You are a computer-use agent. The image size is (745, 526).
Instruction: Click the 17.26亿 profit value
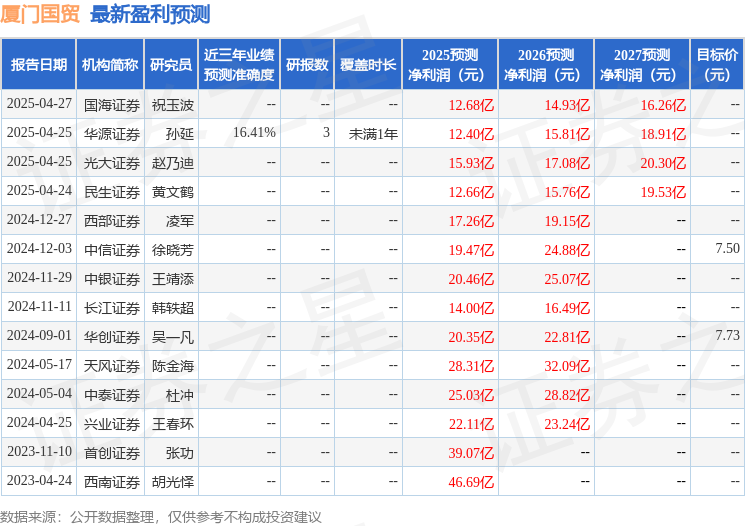pos(471,221)
